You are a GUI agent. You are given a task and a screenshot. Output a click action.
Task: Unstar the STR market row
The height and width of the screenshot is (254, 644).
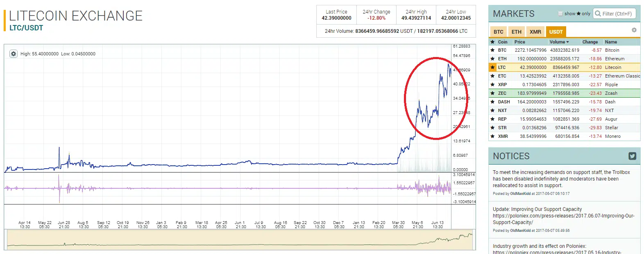coord(492,128)
